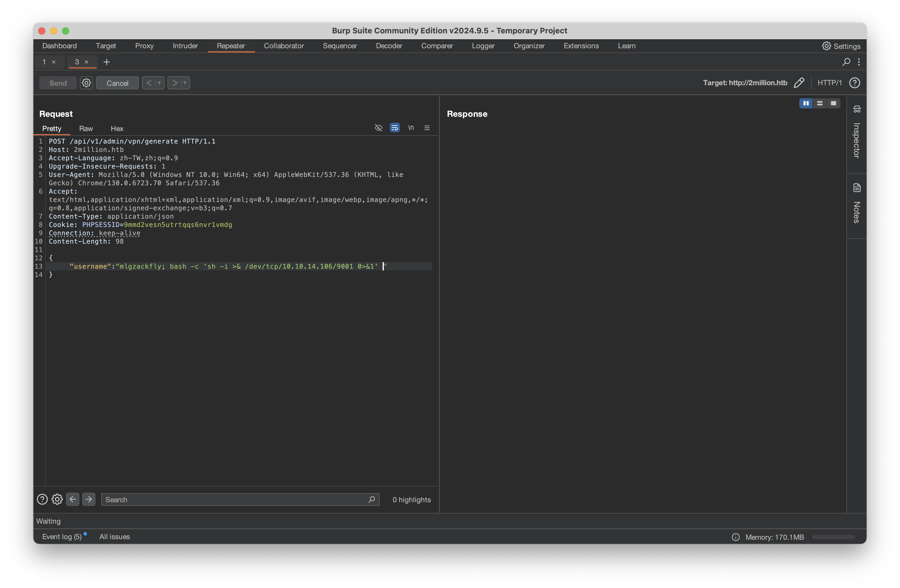Viewport: 900px width, 588px height.
Task: Expand the next history dropdown arrow
Action: [185, 83]
